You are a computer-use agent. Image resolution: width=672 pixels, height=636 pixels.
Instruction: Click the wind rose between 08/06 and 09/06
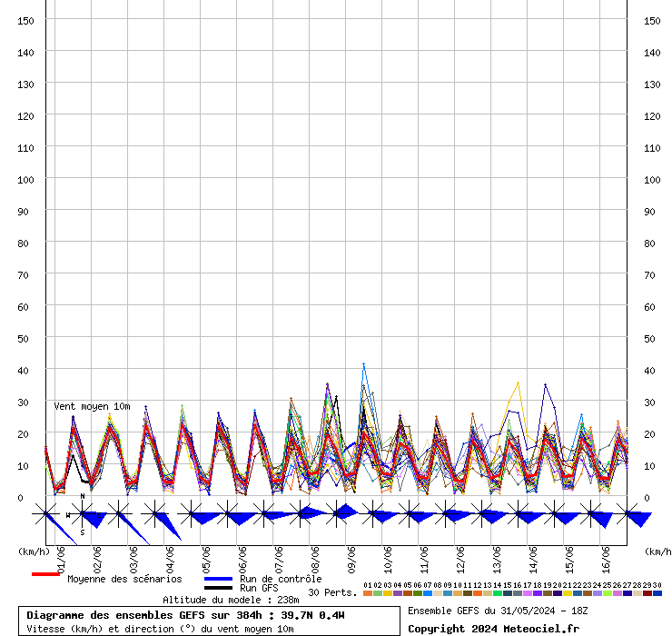tap(337, 514)
